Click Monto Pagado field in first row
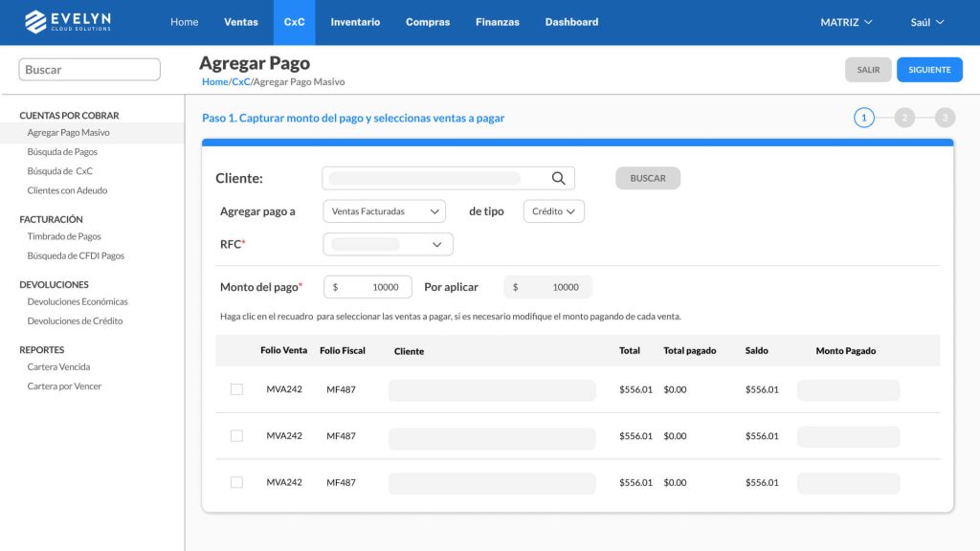Image resolution: width=980 pixels, height=551 pixels. click(x=848, y=390)
